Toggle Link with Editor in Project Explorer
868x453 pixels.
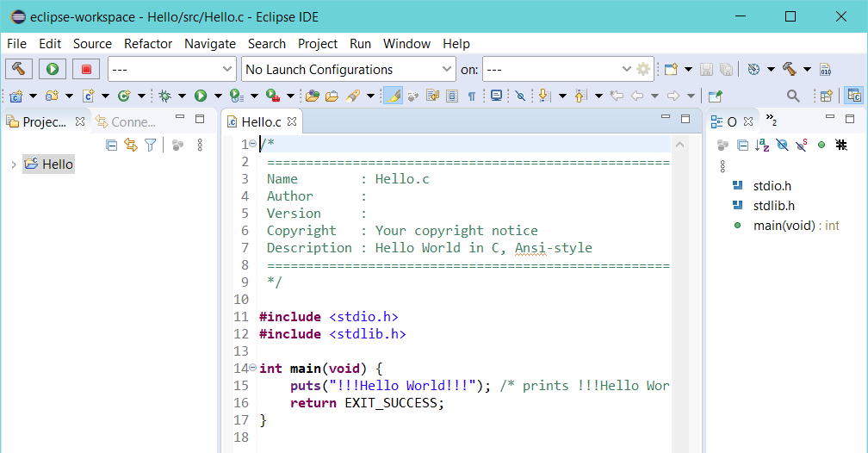click(131, 145)
